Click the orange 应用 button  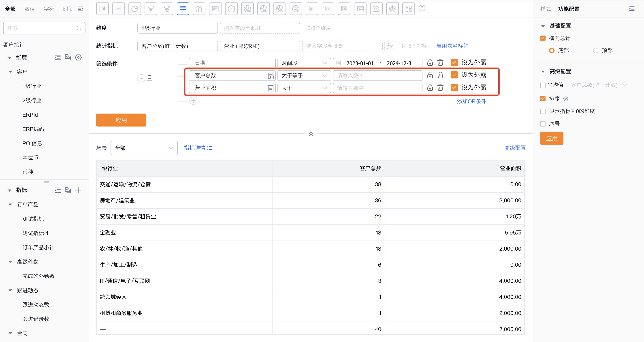tap(121, 120)
